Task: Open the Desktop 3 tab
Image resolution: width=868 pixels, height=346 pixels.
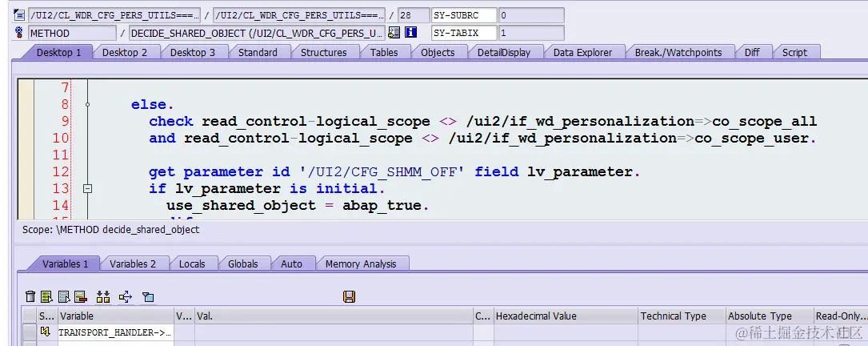Action: click(x=192, y=53)
